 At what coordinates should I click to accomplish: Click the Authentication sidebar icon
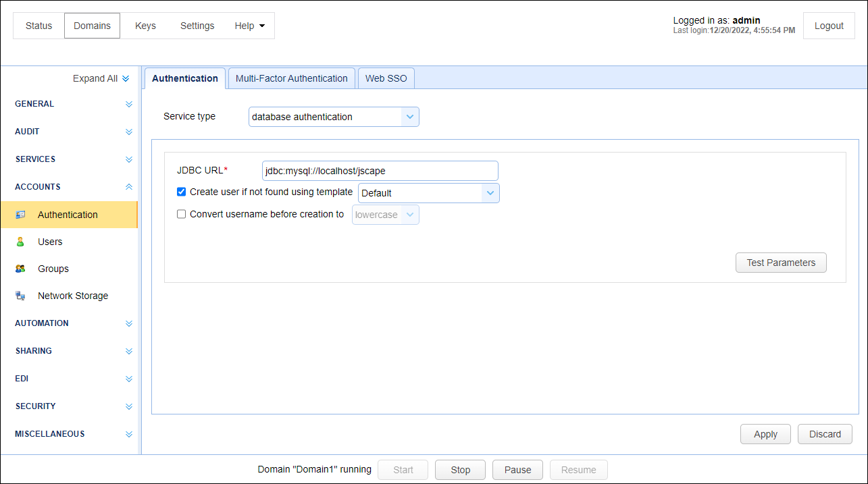coord(20,215)
